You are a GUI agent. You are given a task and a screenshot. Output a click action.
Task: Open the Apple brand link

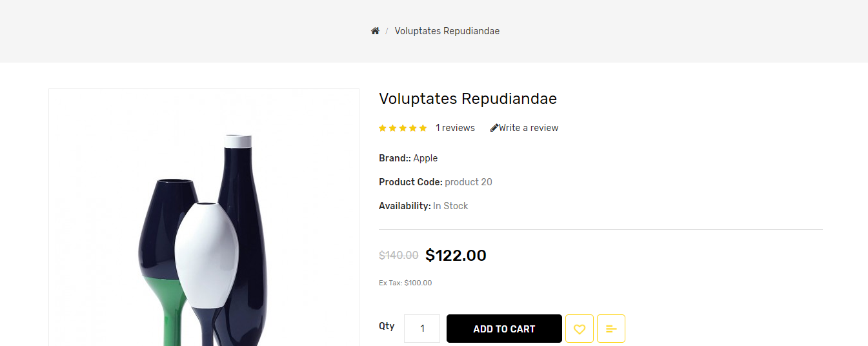pyautogui.click(x=425, y=158)
